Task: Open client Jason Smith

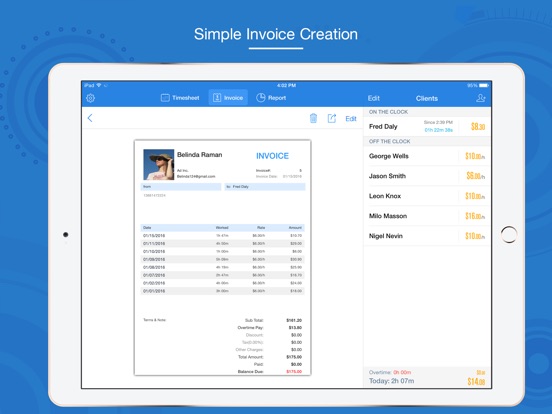Action: 427,176
